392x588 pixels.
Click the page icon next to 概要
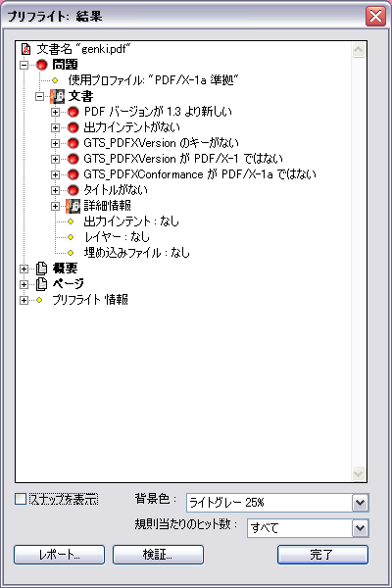pos(41,269)
